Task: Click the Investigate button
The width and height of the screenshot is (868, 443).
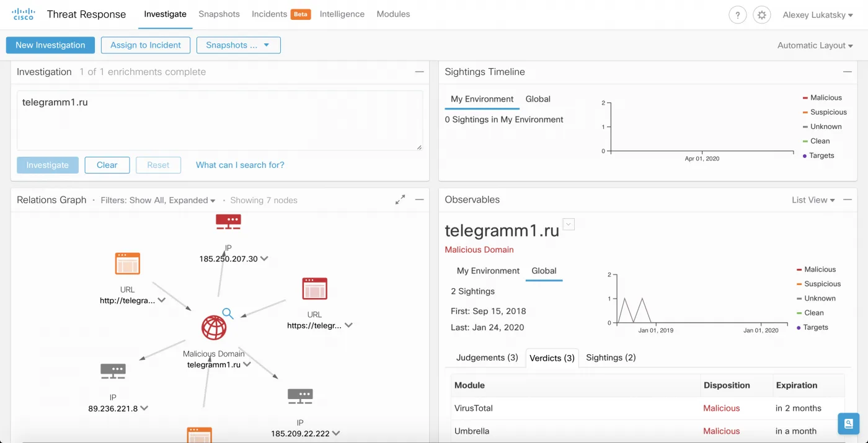Action: pos(48,165)
